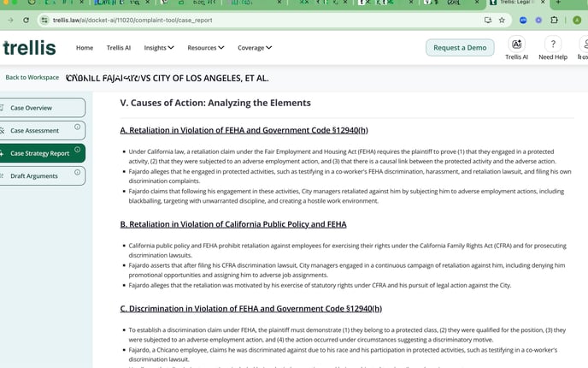Bookmark this page with the star icon

[x=502, y=21]
